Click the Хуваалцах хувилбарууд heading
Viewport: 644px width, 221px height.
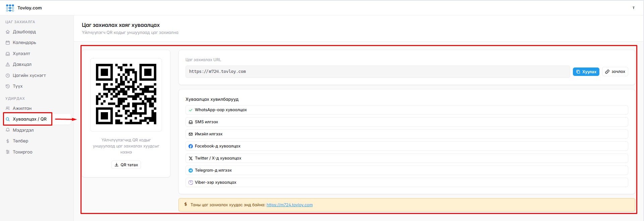(212, 99)
